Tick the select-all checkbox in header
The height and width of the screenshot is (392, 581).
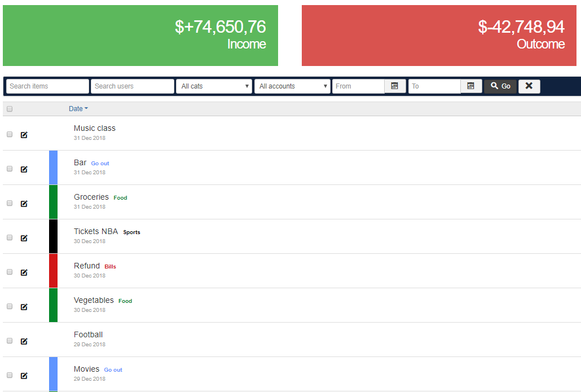10,109
